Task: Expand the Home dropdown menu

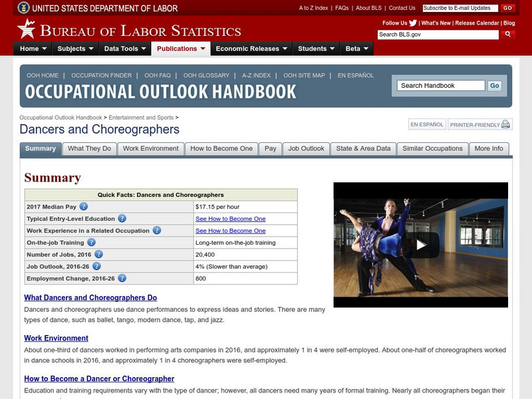Action: (x=33, y=49)
